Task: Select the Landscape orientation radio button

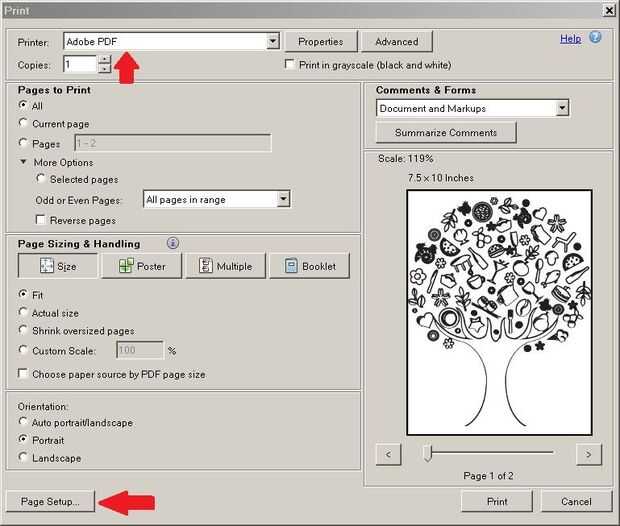Action: pos(23,458)
